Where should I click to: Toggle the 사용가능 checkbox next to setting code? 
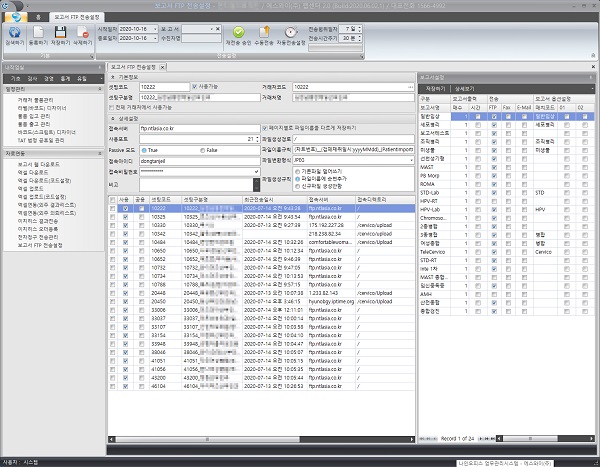(x=195, y=87)
